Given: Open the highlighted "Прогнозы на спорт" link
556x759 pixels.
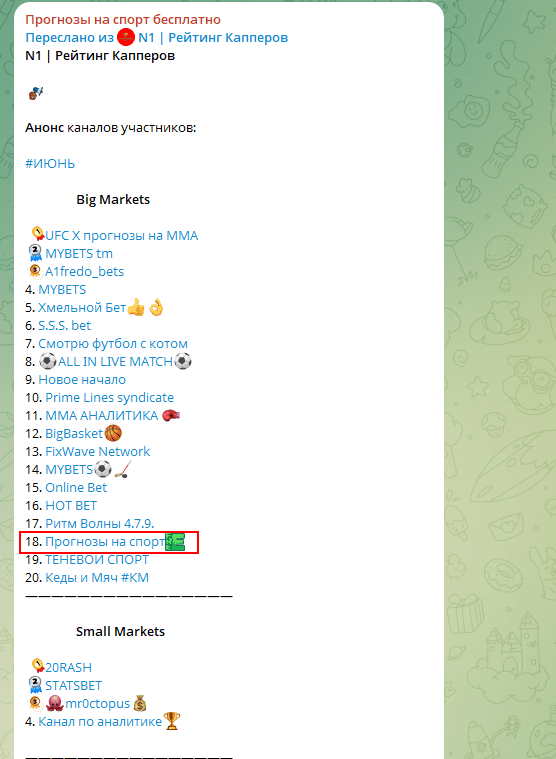Looking at the screenshot, I should pos(105,542).
